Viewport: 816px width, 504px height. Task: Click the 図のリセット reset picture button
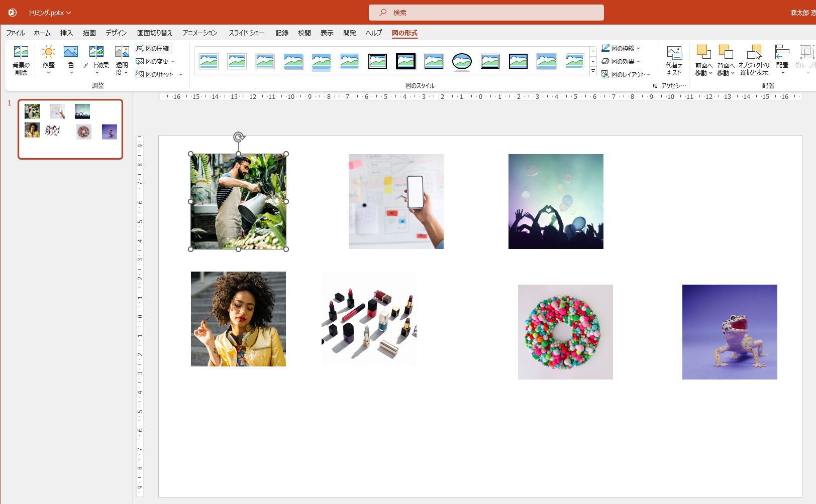(155, 74)
